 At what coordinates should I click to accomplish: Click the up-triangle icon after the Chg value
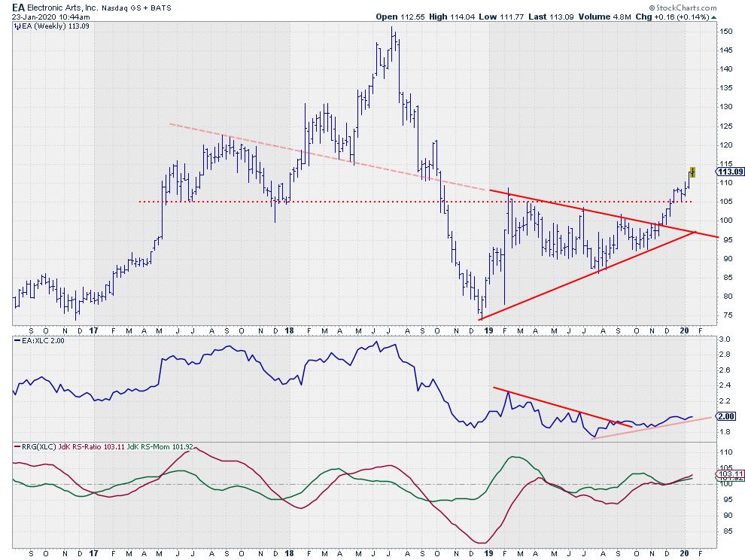713,17
